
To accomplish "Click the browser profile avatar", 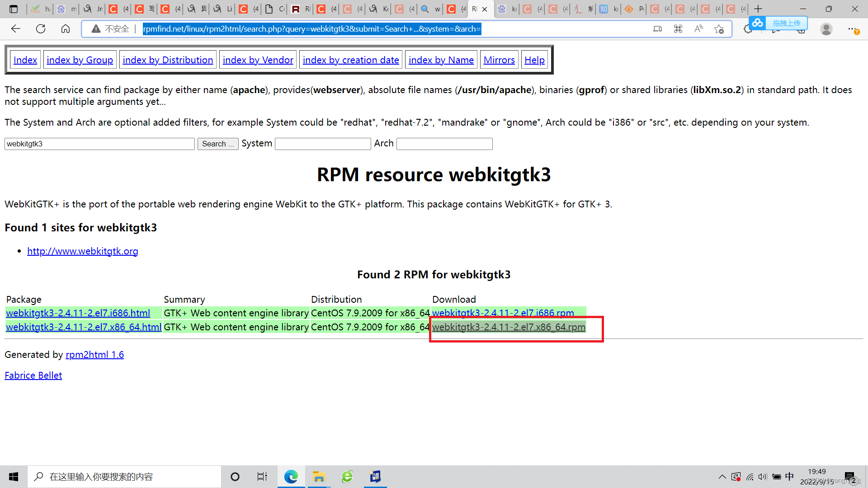I will (826, 28).
